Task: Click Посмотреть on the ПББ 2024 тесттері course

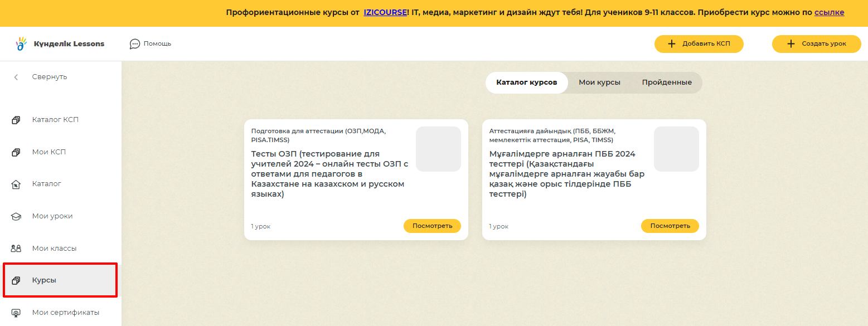Action: tap(670, 226)
